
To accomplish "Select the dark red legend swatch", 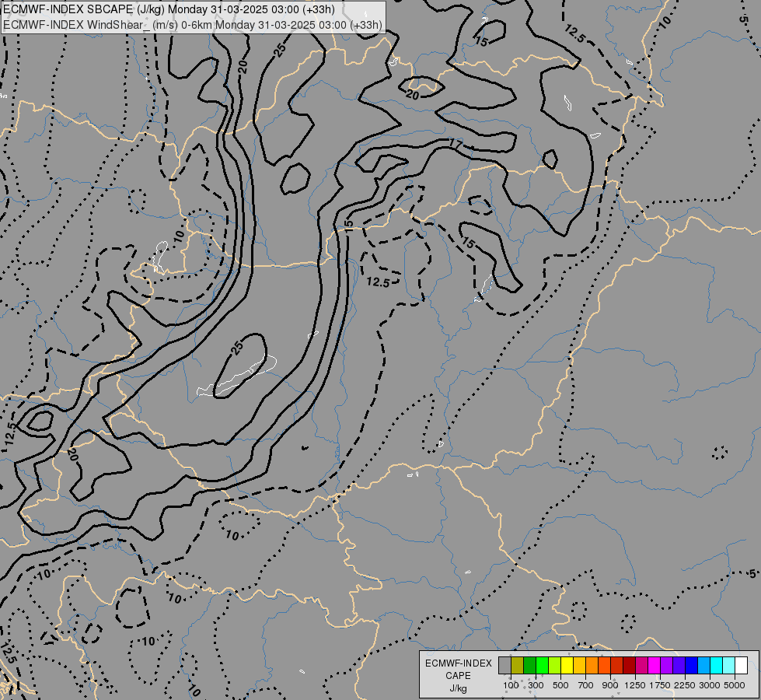I will point(629,666).
